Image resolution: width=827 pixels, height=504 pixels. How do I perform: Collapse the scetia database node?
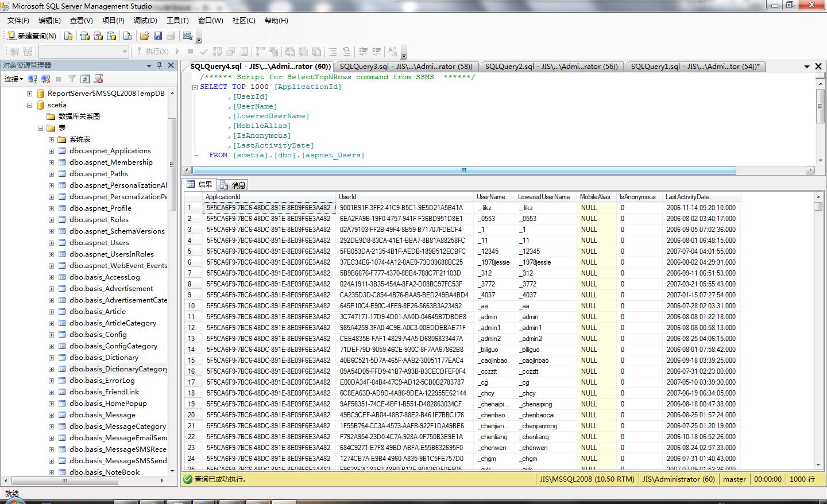[30, 105]
